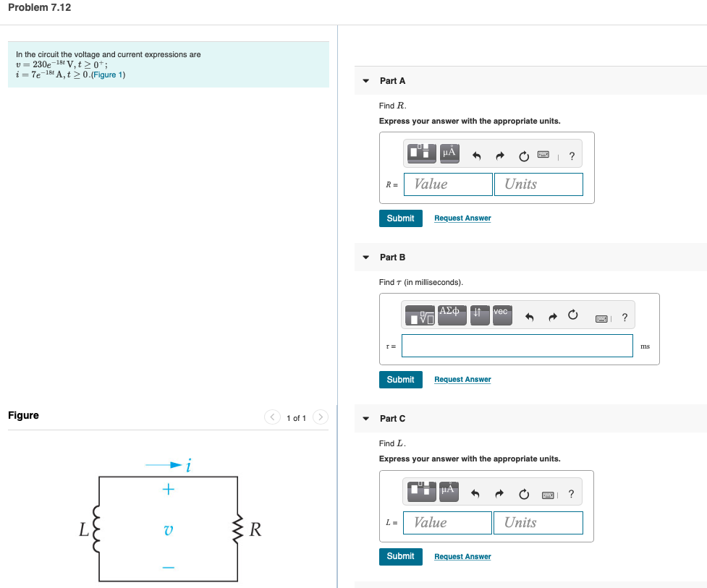Click the help question mark icon in Part C
Image resolution: width=707 pixels, height=588 pixels.
(571, 493)
